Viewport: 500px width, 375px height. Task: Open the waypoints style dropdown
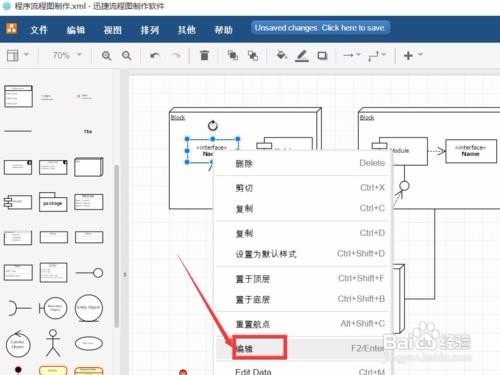377,56
